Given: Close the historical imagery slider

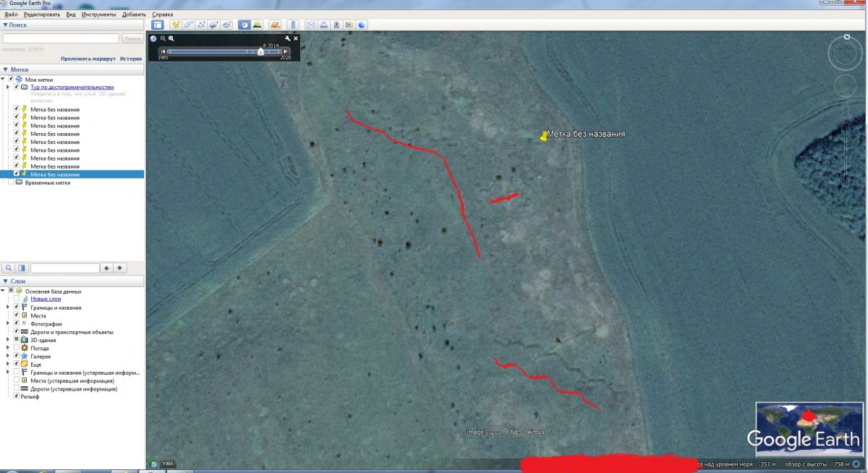Looking at the screenshot, I should click(x=296, y=38).
